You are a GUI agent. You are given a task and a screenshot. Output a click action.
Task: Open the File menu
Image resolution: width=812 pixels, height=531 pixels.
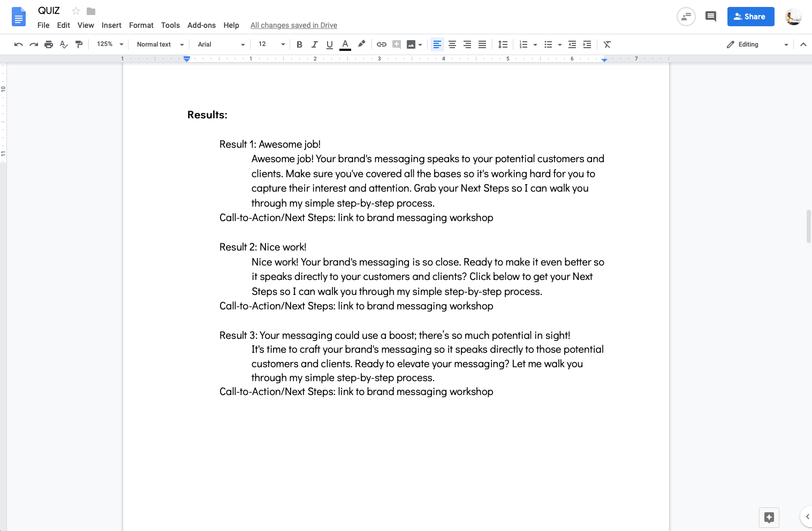click(x=43, y=25)
